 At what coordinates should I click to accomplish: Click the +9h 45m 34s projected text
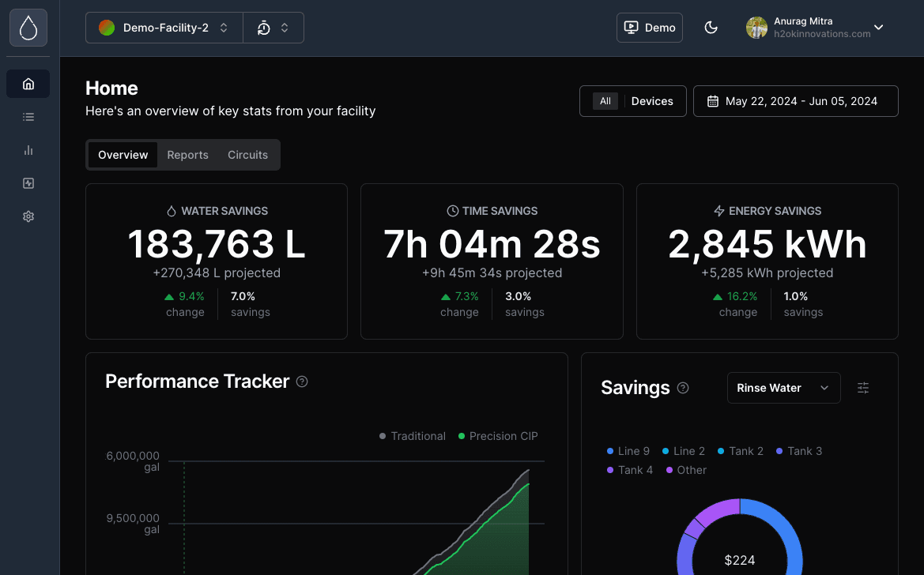(492, 272)
